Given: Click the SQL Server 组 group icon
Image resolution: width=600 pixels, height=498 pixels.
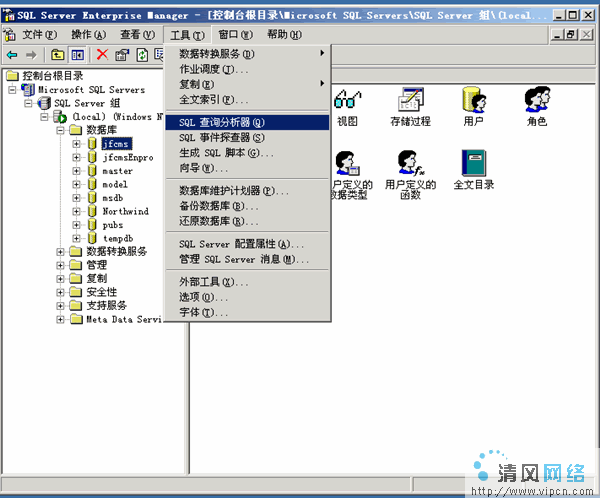Looking at the screenshot, I should (x=44, y=103).
